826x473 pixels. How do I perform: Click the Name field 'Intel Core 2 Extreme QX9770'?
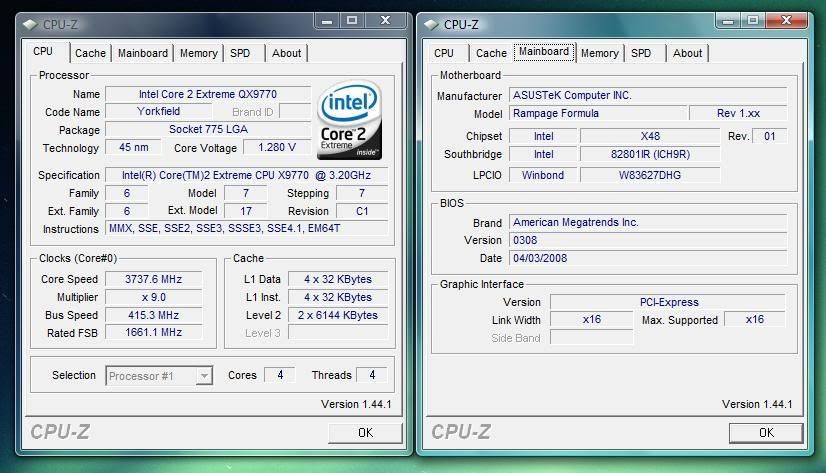pyautogui.click(x=208, y=94)
